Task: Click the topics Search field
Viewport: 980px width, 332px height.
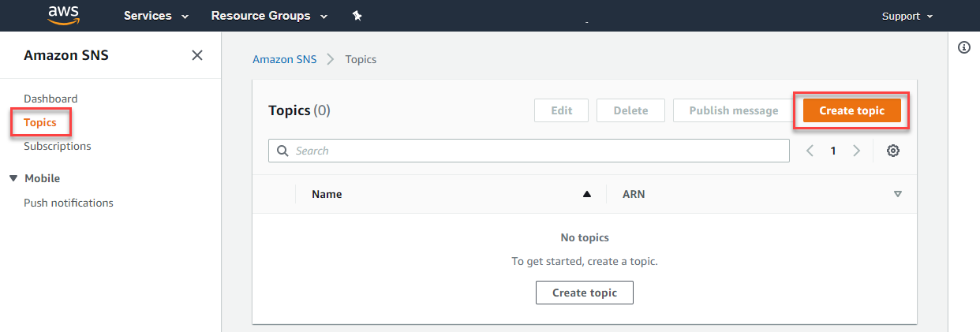Action: [x=529, y=151]
